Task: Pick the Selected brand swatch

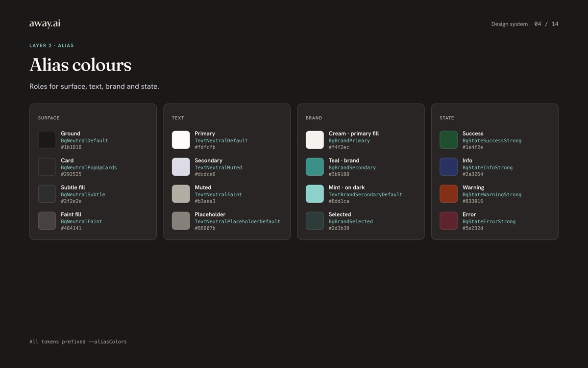Action: point(315,221)
